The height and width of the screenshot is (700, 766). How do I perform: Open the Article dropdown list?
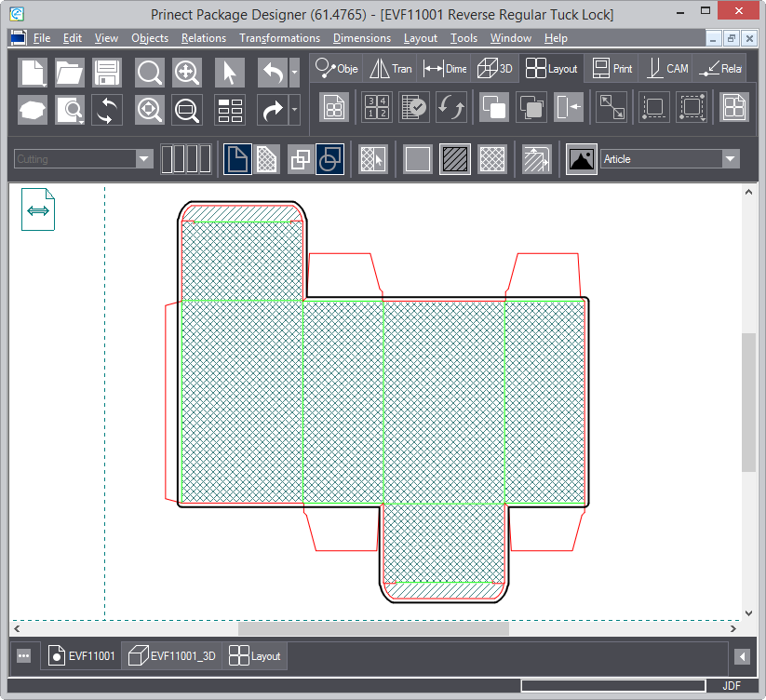point(730,159)
